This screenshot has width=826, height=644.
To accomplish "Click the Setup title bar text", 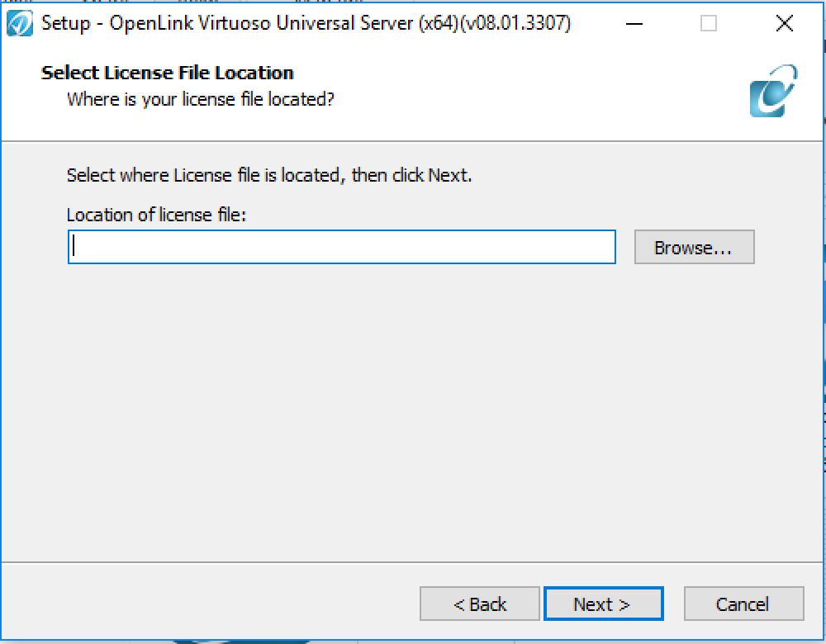I will coord(306,24).
